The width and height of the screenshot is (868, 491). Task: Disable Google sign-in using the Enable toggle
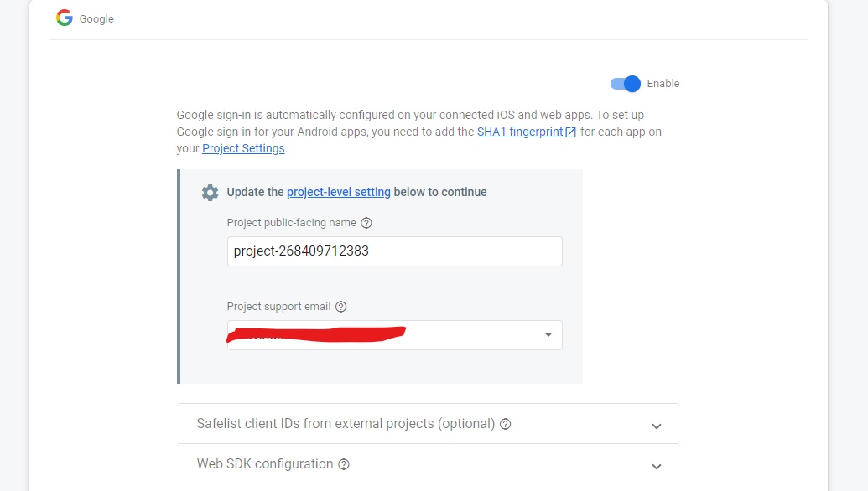pyautogui.click(x=624, y=84)
